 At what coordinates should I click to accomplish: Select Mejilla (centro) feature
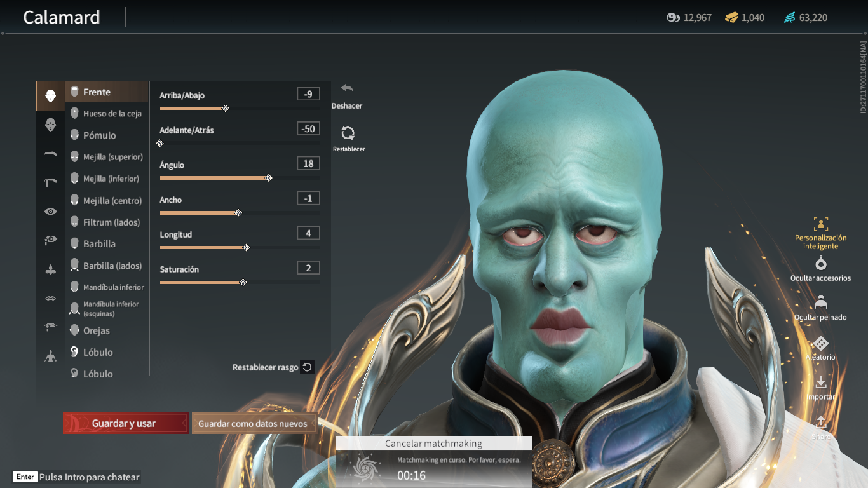(107, 201)
